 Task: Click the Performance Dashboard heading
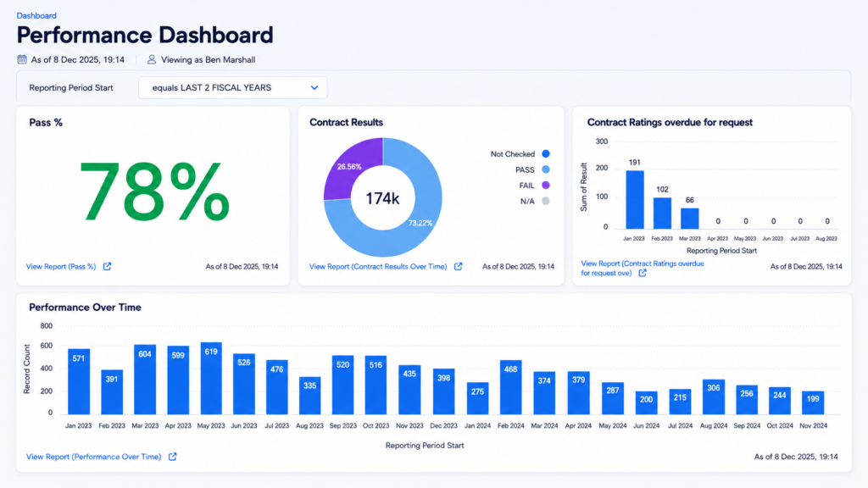tap(145, 36)
